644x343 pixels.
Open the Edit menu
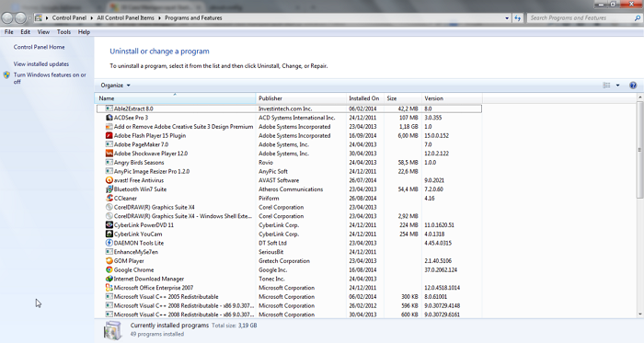(25, 32)
